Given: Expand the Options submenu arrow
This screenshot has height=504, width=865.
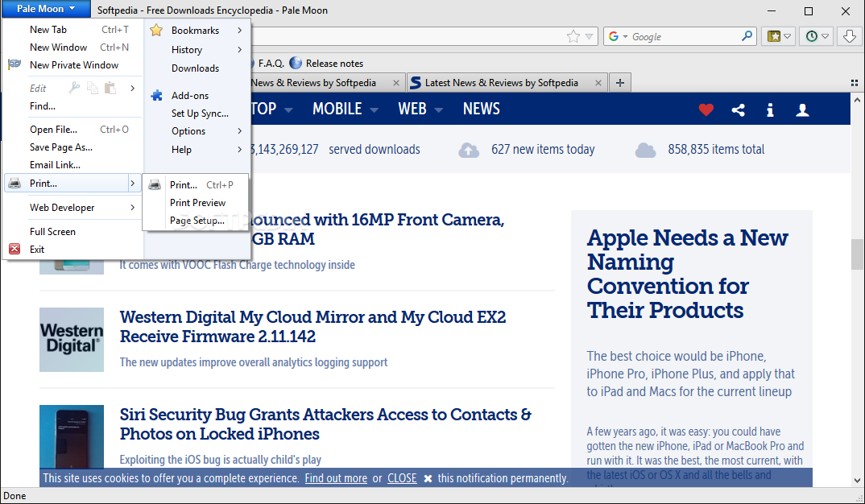Looking at the screenshot, I should tap(240, 131).
